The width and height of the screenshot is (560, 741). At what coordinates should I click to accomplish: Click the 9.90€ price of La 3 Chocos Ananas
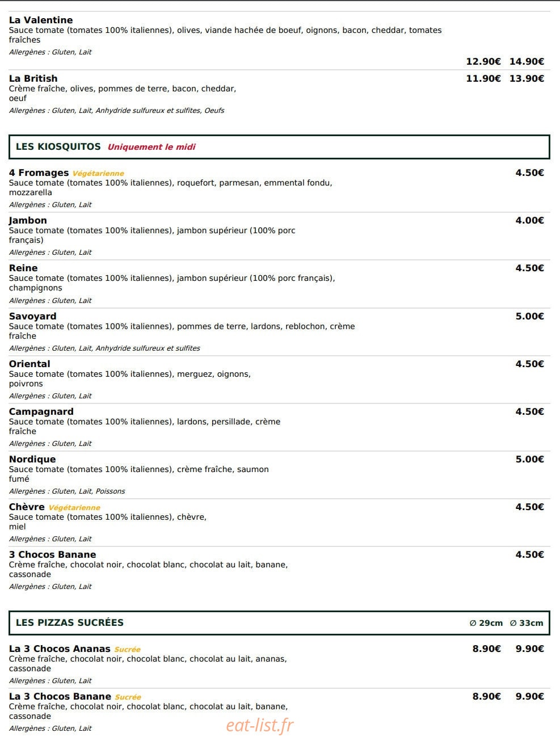click(530, 649)
